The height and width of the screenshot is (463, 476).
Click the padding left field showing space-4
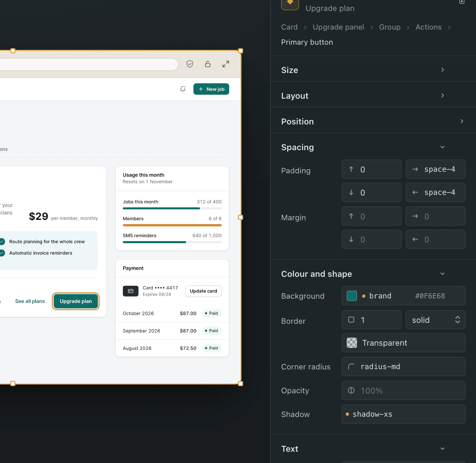pos(435,192)
